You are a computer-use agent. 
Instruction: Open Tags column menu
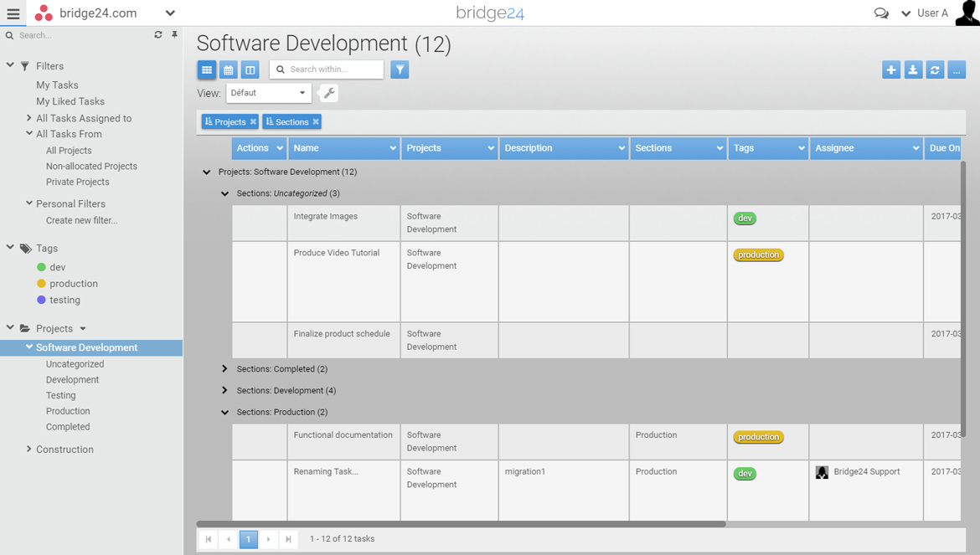802,148
